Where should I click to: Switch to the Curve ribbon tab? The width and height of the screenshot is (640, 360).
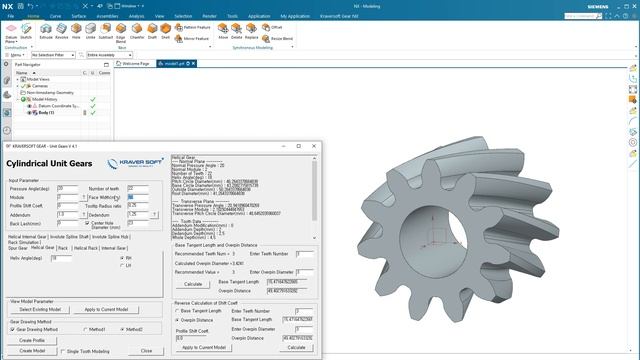coord(55,16)
